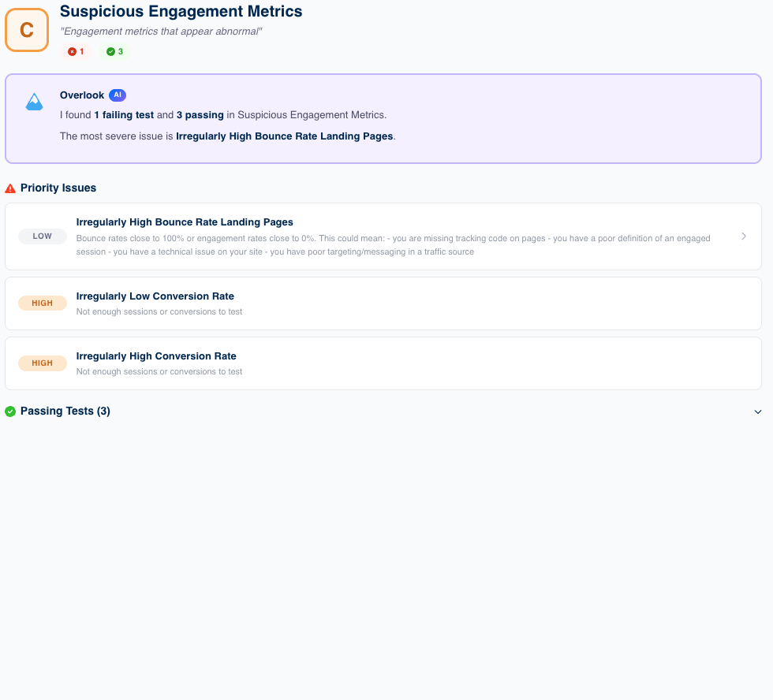Open Irregularly High Bounce Rate Landing Pages issue

pyautogui.click(x=185, y=222)
